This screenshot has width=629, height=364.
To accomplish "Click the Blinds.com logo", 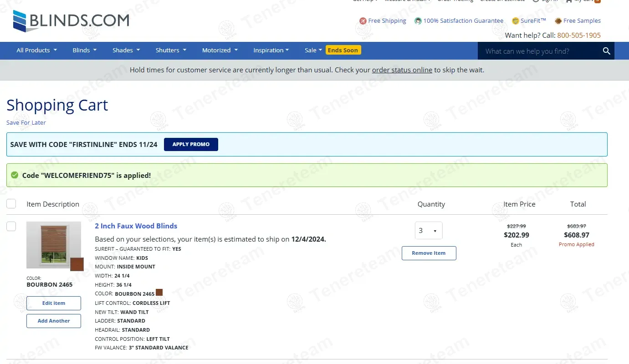I will point(71,21).
